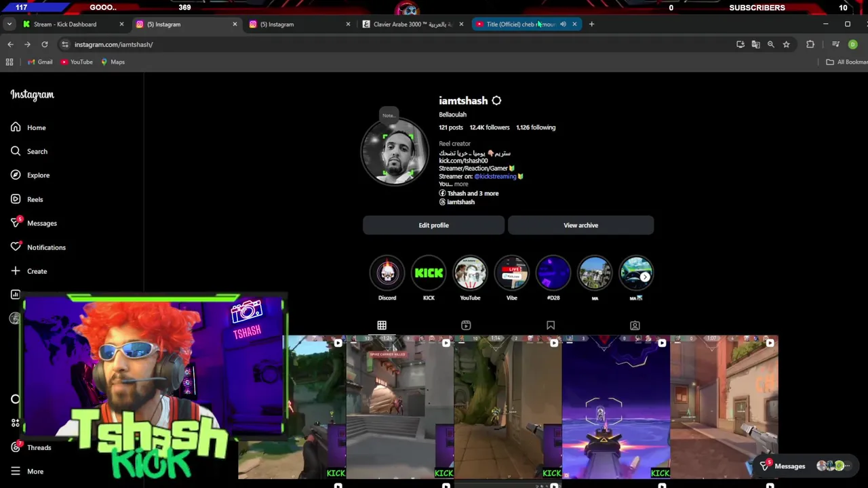The height and width of the screenshot is (488, 868).
Task: Open the Chrome profile avatar D
Action: (x=852, y=44)
